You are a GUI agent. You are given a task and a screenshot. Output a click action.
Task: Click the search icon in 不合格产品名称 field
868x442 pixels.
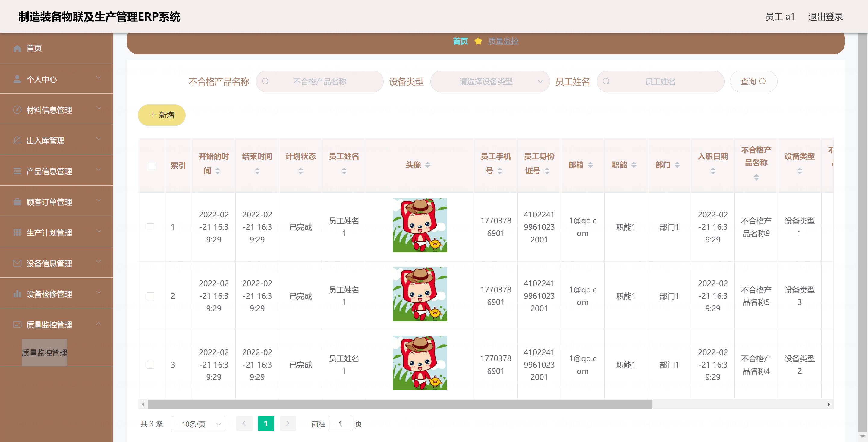pyautogui.click(x=265, y=81)
